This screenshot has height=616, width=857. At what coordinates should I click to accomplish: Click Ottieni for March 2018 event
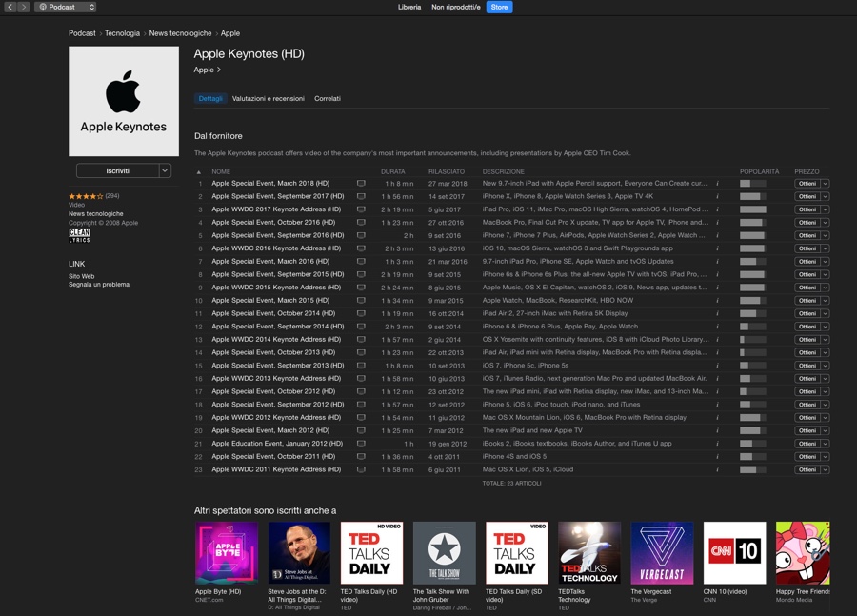807,184
